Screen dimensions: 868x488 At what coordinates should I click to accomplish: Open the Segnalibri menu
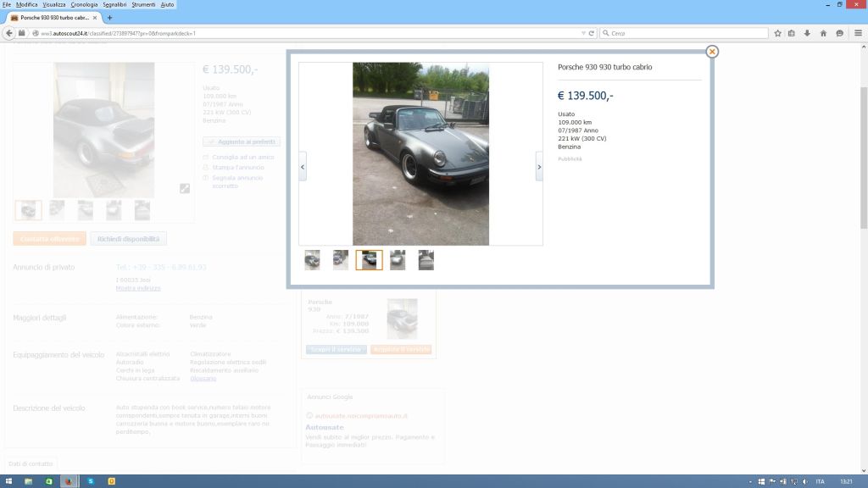[114, 4]
